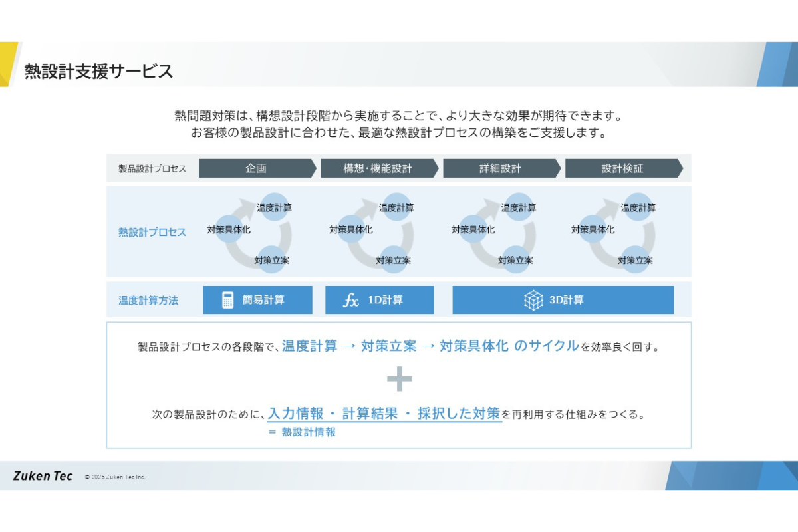Click the Zuken Tec logo in the footer

tap(43, 476)
